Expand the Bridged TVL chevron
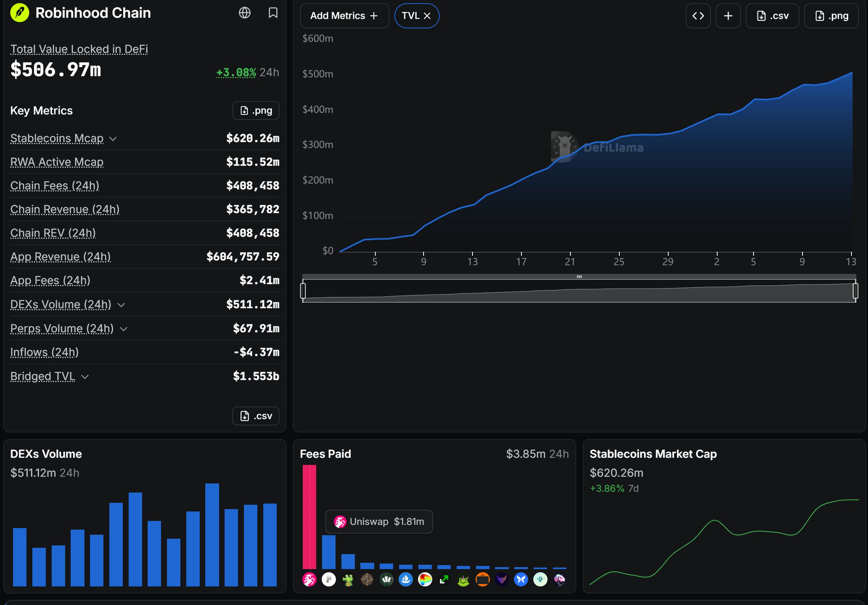Viewport: 868px width, 605px height. pyautogui.click(x=85, y=377)
